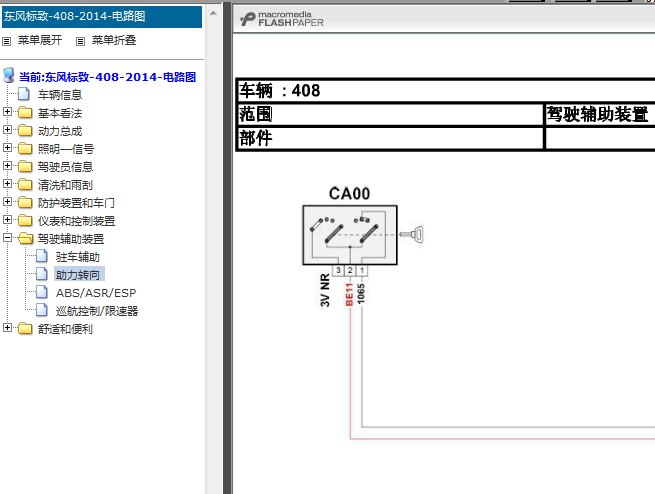This screenshot has height=494, width=655.
Task: Click the 部件 header cell
Action: click(x=390, y=138)
